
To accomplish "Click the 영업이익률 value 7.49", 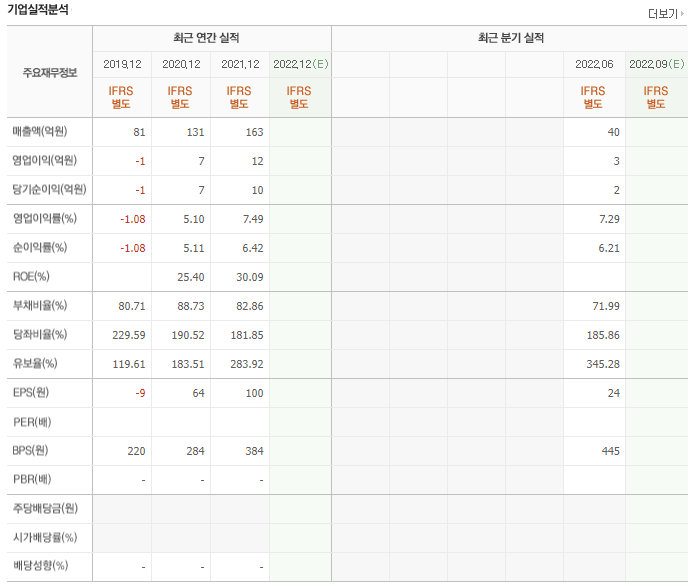I will point(253,219).
